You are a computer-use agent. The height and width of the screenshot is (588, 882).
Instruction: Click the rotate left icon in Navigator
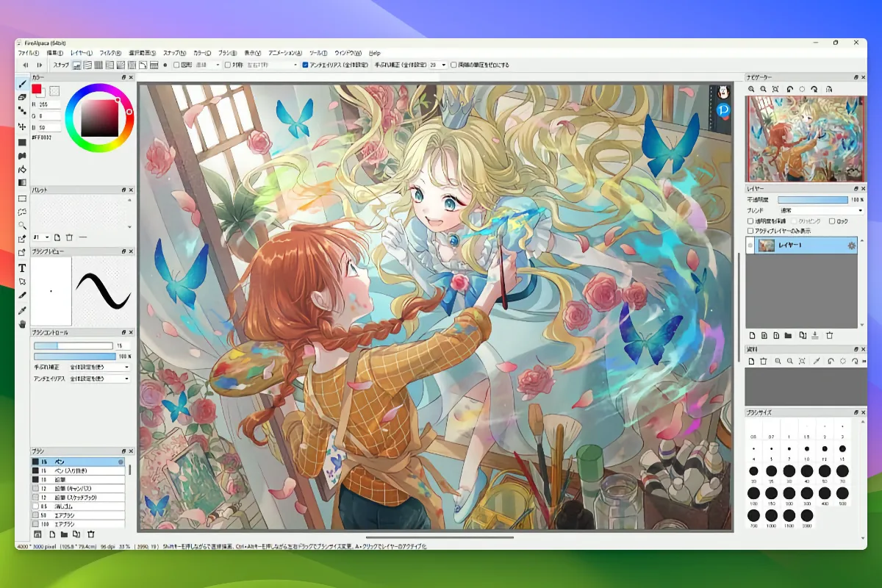789,89
